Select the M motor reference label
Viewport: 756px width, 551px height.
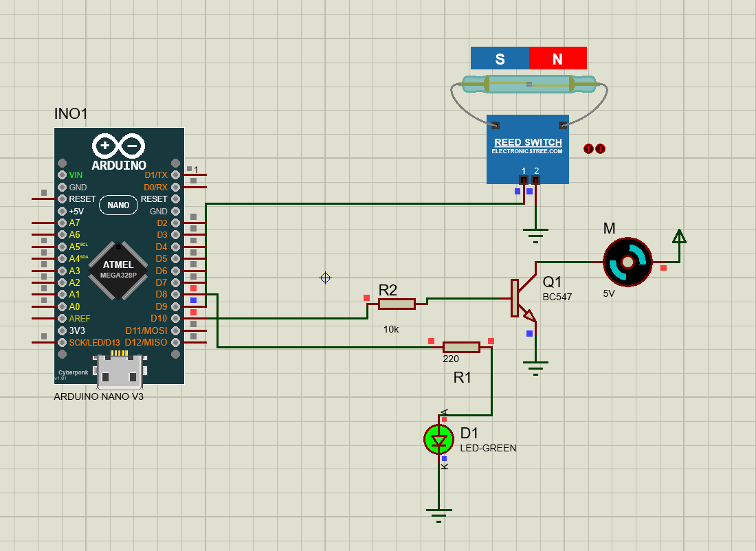click(x=610, y=229)
